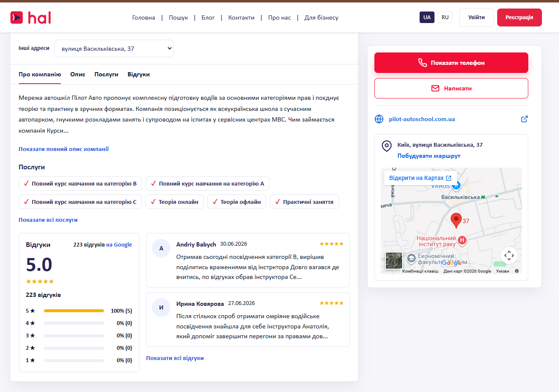Expand full company description link
559x392 pixels.
pyautogui.click(x=64, y=149)
